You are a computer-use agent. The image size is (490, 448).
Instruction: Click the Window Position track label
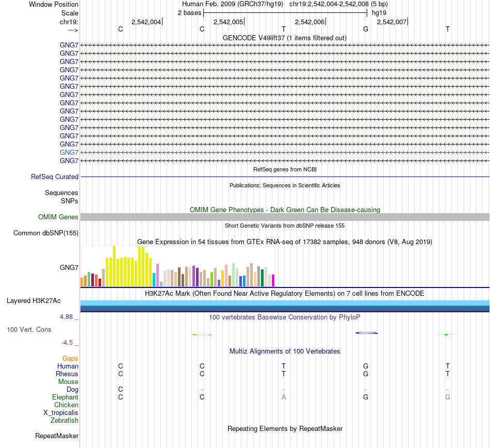tap(54, 4)
